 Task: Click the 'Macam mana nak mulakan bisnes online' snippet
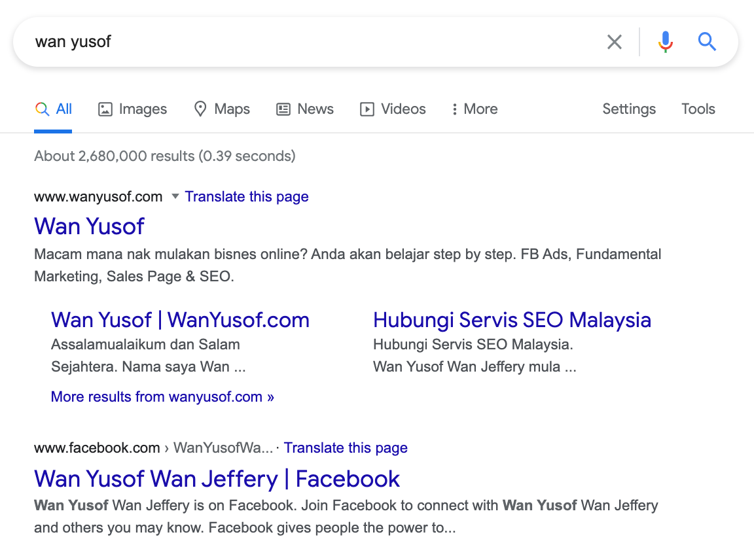[348, 265]
